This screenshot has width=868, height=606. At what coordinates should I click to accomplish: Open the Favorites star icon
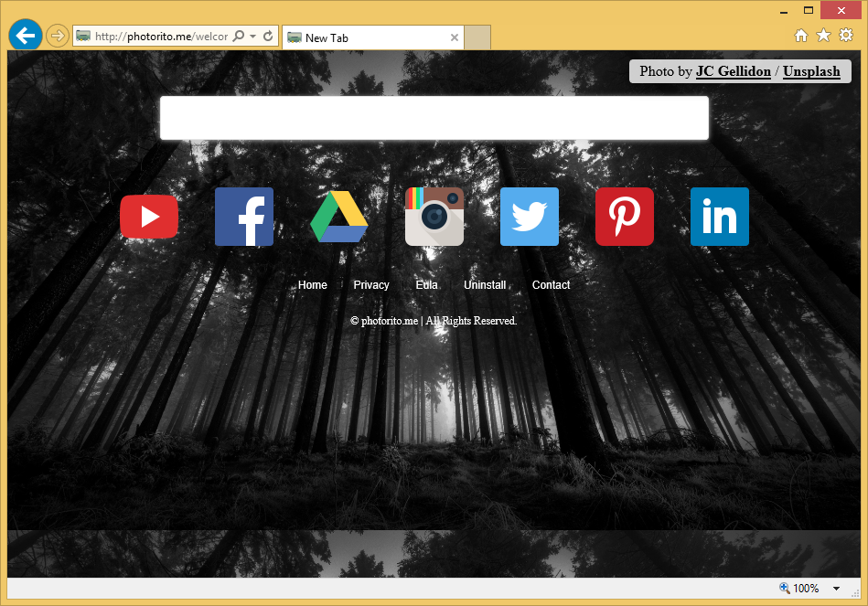coord(823,36)
